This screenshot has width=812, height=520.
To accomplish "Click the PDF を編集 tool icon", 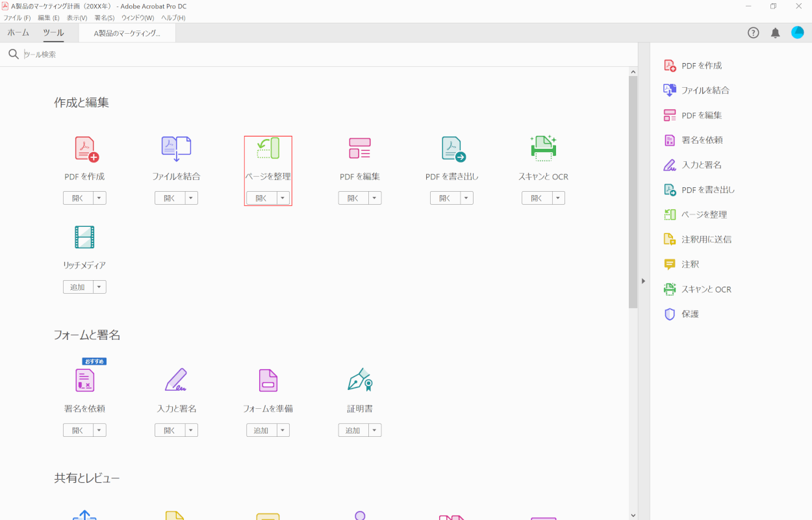I will [x=359, y=149].
